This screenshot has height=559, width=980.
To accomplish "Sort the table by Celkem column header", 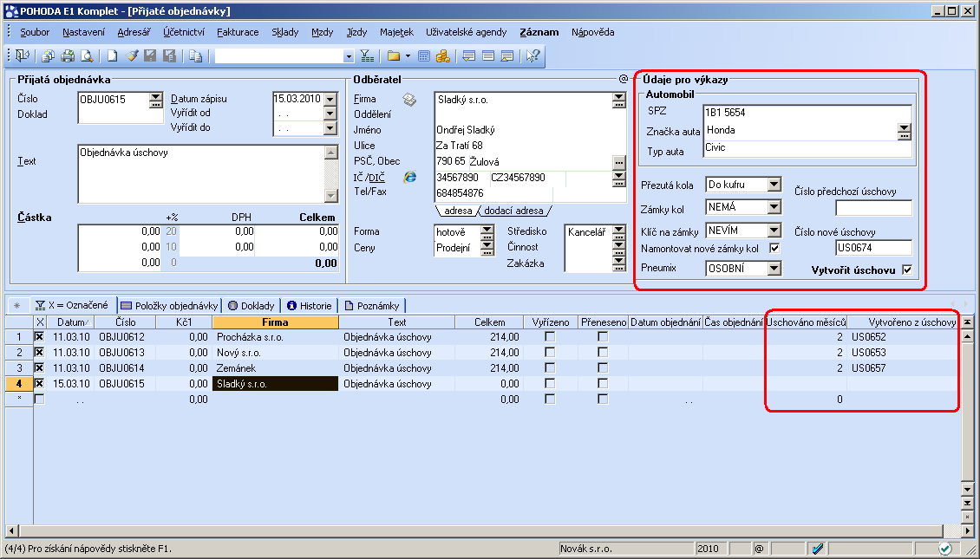I will click(489, 322).
